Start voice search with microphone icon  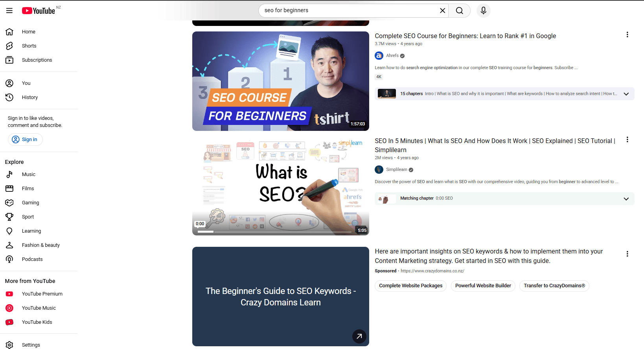pos(484,11)
